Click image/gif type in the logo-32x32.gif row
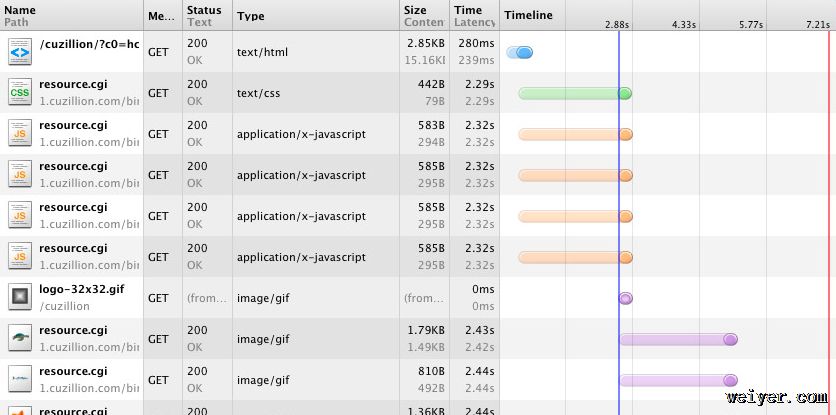The height and width of the screenshot is (415, 836). point(263,298)
